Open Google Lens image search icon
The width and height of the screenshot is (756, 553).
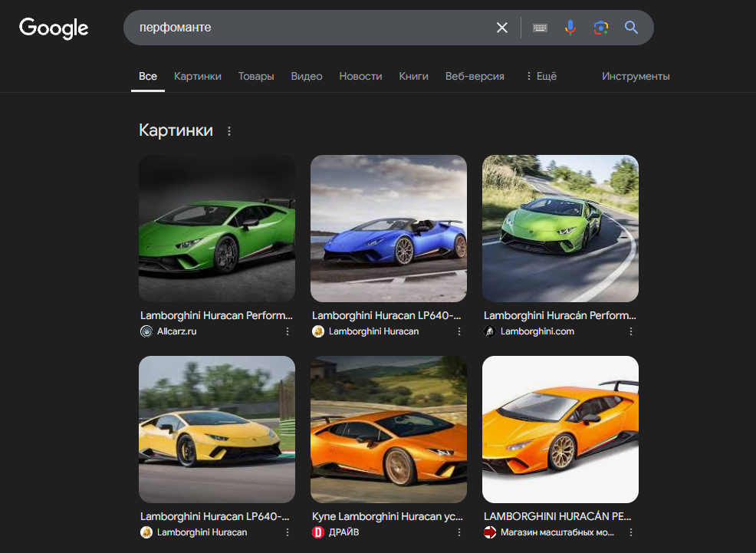600,28
